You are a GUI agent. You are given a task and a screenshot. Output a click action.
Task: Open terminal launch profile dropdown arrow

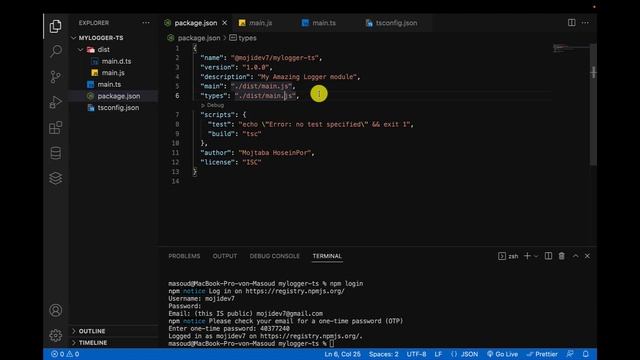(x=536, y=256)
